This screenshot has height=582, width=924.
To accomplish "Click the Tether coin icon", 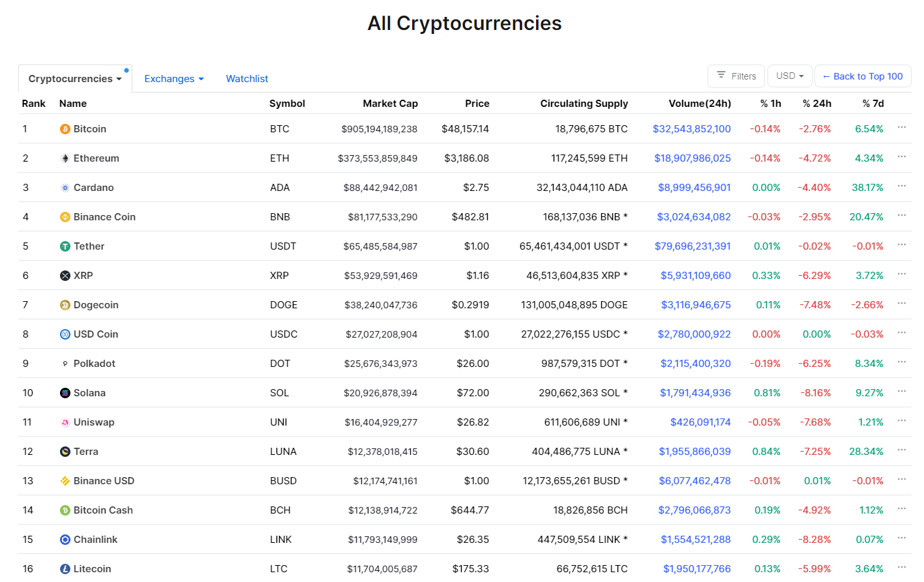I will pyautogui.click(x=65, y=246).
